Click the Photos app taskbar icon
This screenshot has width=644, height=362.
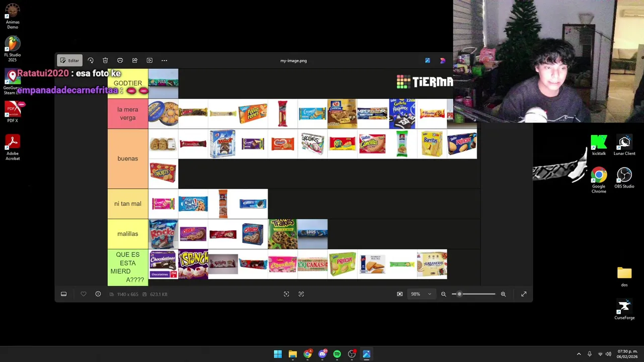(367, 354)
